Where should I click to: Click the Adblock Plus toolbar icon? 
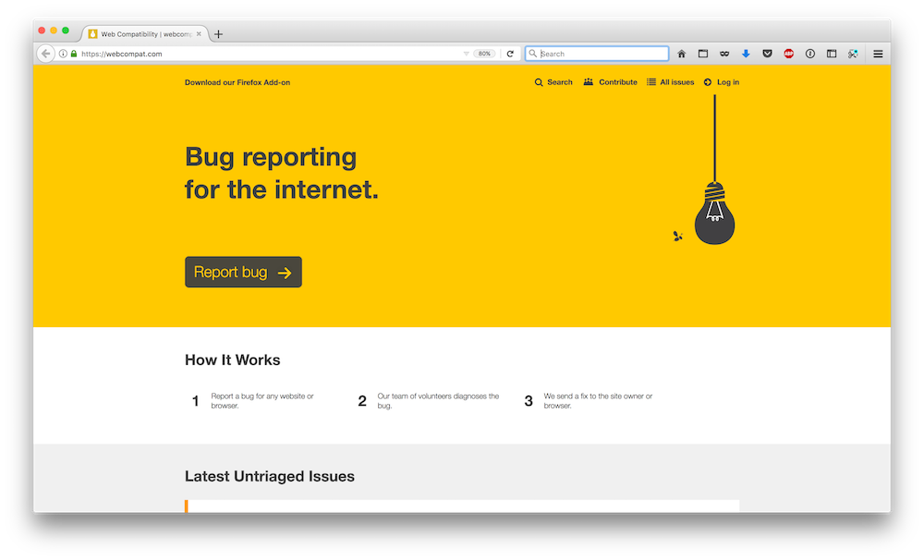tap(788, 53)
